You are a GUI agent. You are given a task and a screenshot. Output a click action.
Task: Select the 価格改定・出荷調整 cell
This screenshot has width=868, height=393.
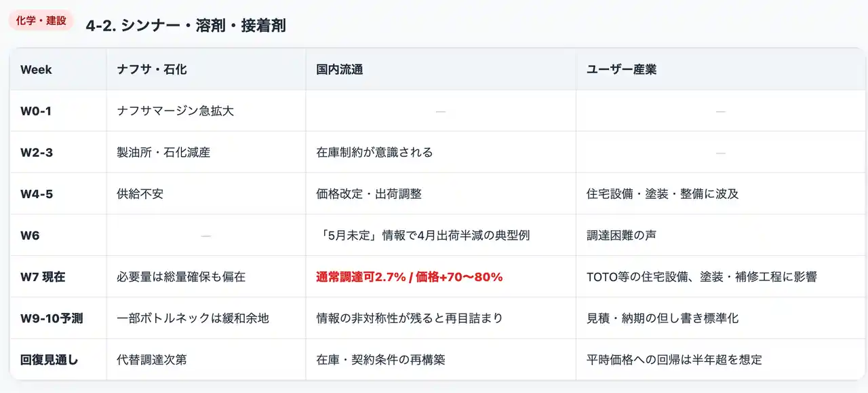tap(369, 194)
